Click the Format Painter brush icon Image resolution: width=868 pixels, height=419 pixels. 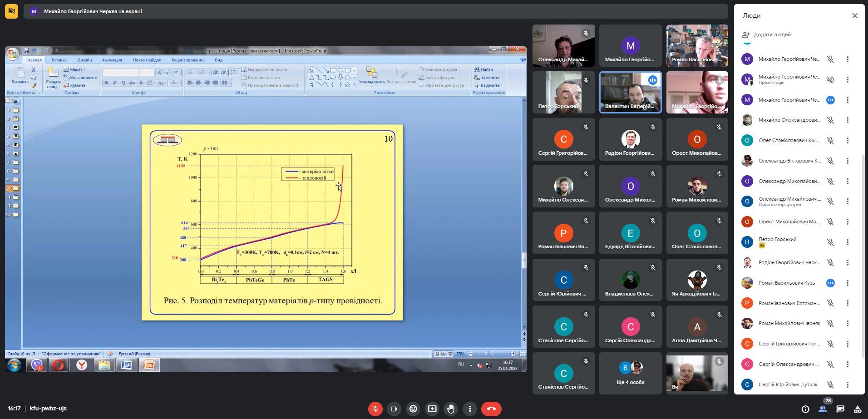pos(33,85)
